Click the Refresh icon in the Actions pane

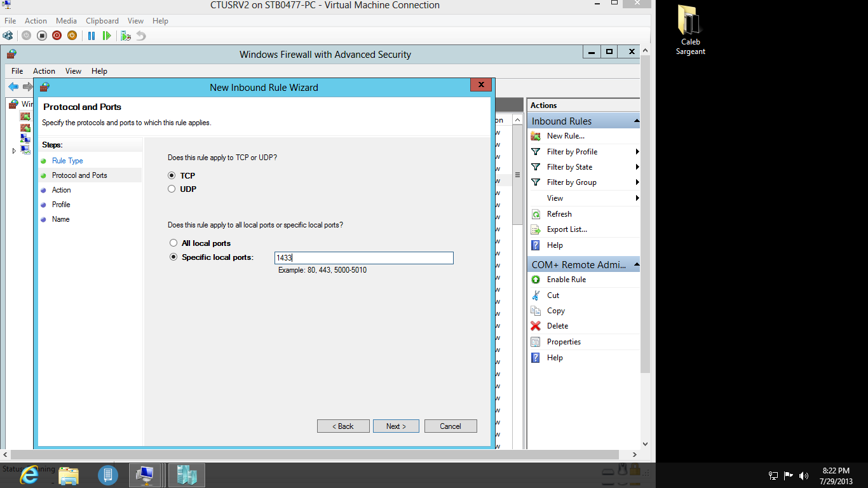[536, 214]
